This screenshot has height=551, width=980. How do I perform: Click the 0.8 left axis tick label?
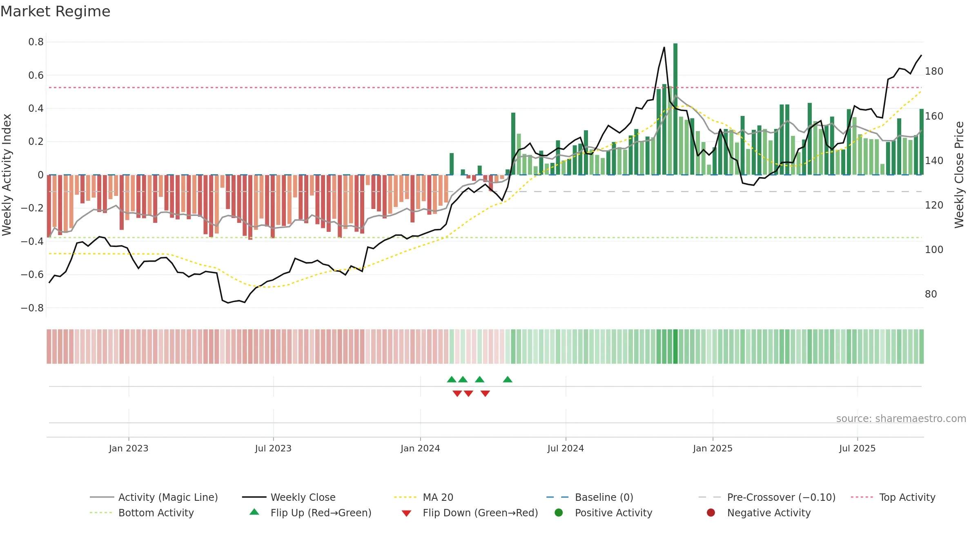tap(36, 42)
